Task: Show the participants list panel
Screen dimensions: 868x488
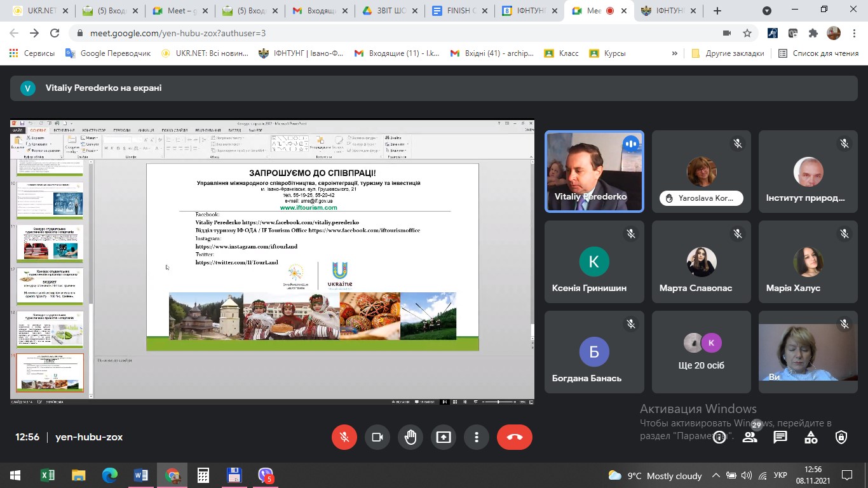Action: pyautogui.click(x=750, y=437)
